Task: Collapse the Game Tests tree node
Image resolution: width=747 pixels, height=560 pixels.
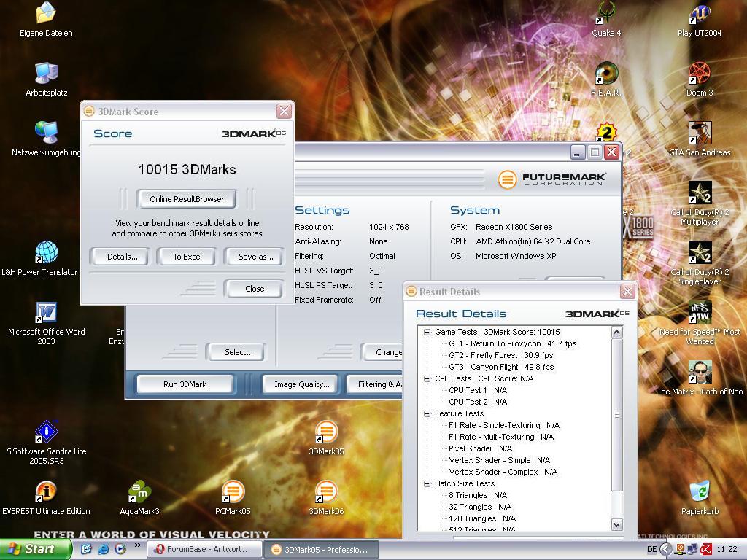Action: point(427,332)
